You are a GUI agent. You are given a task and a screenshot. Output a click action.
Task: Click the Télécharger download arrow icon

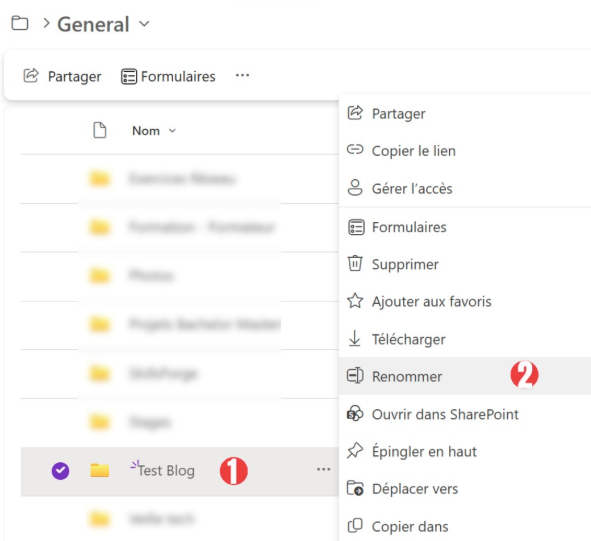355,338
